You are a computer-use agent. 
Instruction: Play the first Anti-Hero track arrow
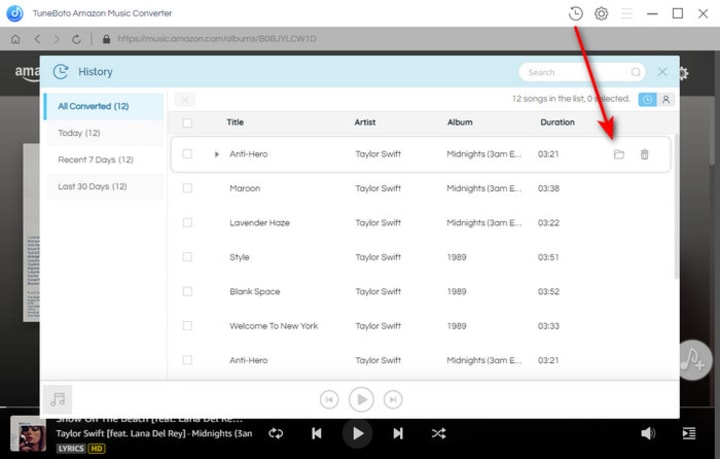click(x=216, y=154)
